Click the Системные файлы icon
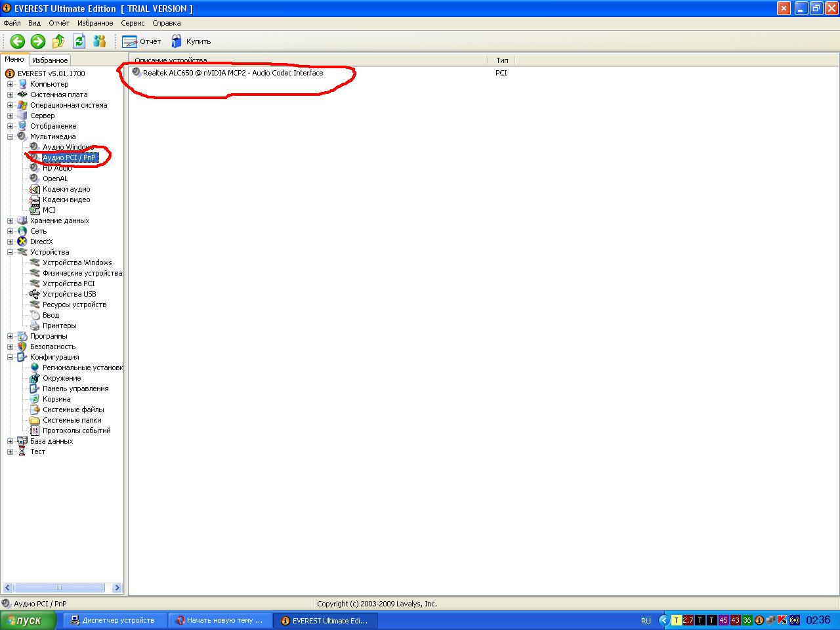The image size is (840, 630). tap(35, 409)
